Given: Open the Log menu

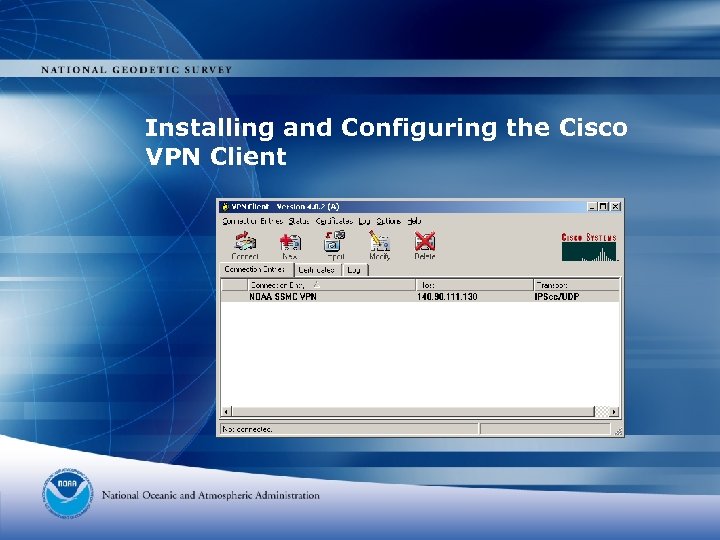Looking at the screenshot, I should tap(364, 221).
